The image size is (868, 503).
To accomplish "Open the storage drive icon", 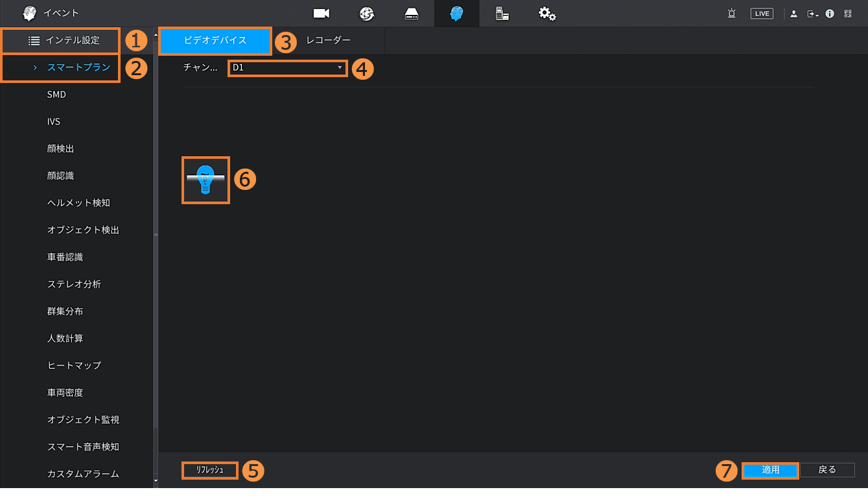I will pos(412,14).
